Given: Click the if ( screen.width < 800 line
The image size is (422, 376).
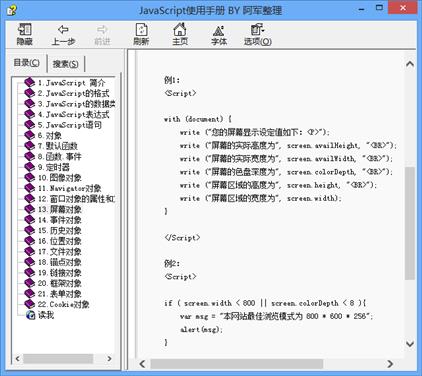Looking at the screenshot, I should coord(265,303).
